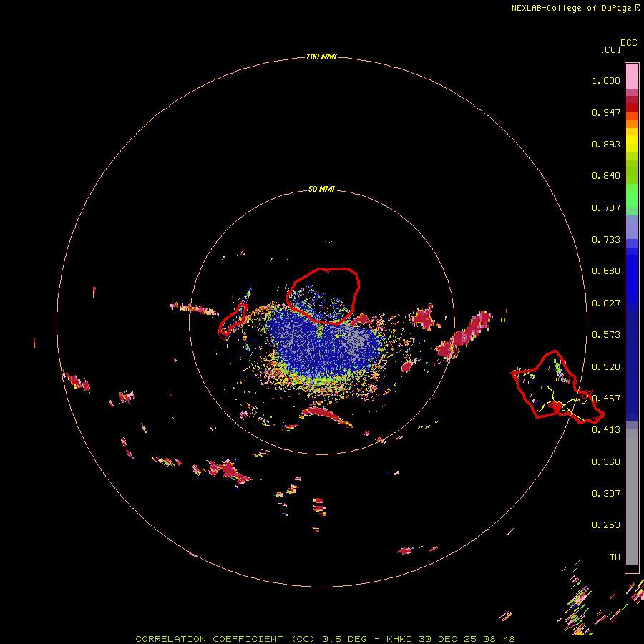Click the 0.413 scale value
Viewport: 644px width, 644px height.
coord(606,430)
